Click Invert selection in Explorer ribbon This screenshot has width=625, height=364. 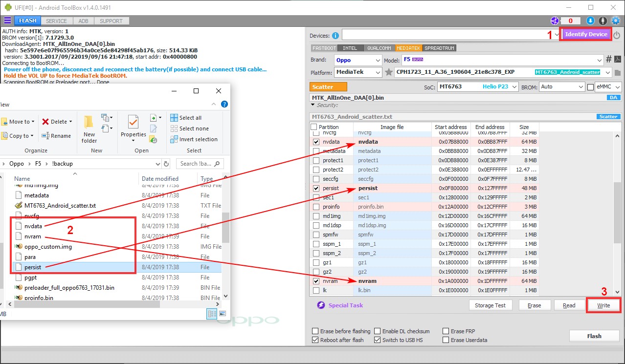(194, 139)
